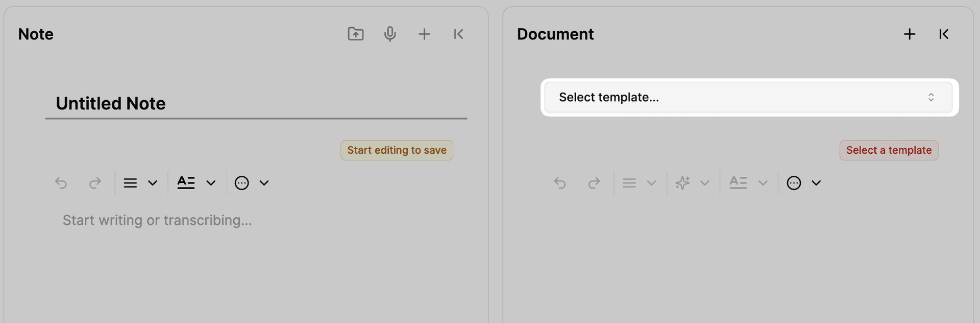Undo last change in Document editor
This screenshot has width=980, height=323.
pyautogui.click(x=560, y=183)
